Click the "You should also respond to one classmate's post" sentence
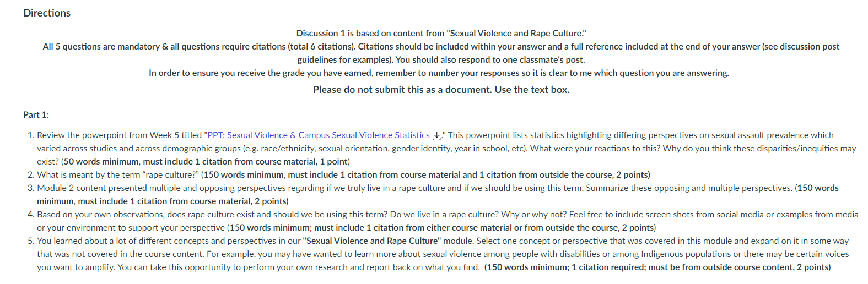 [x=490, y=60]
